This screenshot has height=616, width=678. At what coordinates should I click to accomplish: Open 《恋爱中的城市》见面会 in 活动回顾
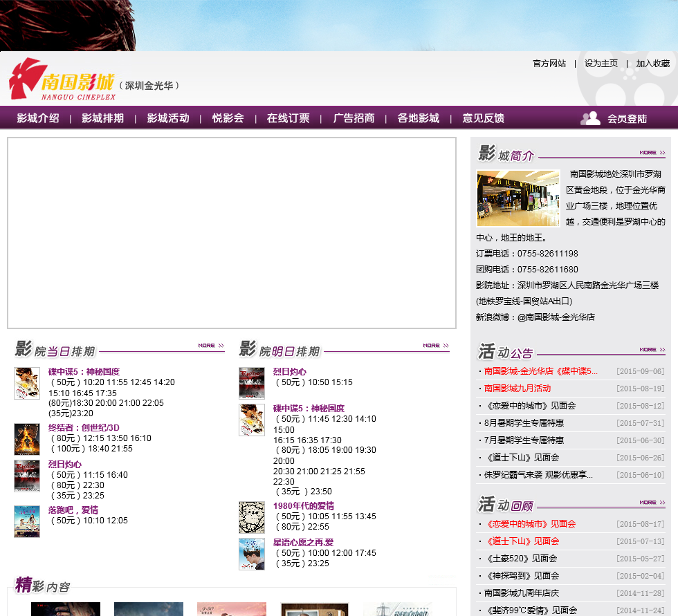[530, 524]
